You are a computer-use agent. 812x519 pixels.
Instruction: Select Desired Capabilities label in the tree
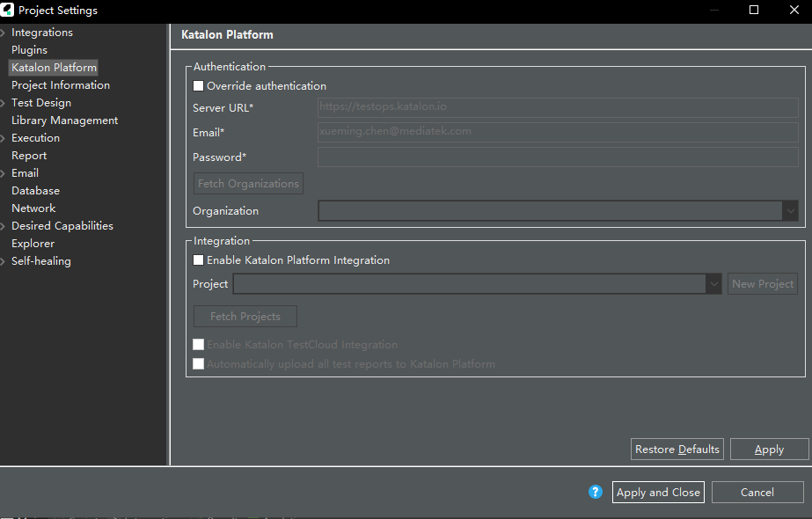(62, 226)
